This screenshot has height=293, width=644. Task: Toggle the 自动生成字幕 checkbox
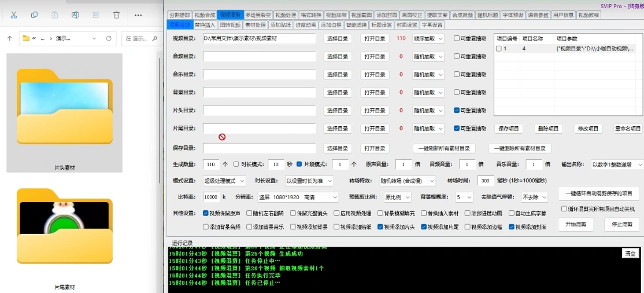[x=512, y=213]
